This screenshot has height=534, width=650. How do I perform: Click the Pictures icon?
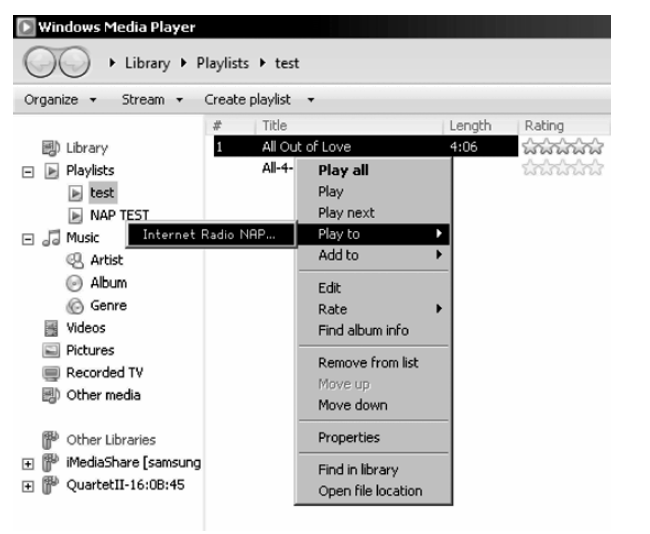click(51, 351)
